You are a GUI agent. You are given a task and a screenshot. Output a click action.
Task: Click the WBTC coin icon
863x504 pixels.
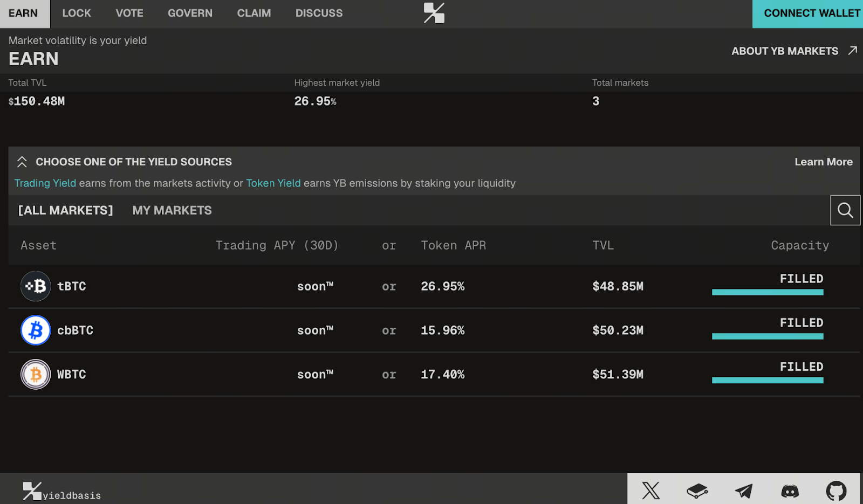pos(36,375)
